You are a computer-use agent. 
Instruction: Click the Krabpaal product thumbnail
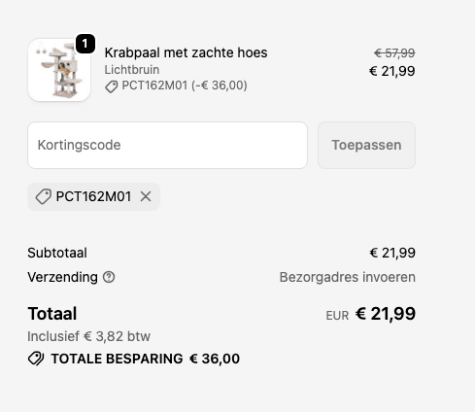[59, 70]
